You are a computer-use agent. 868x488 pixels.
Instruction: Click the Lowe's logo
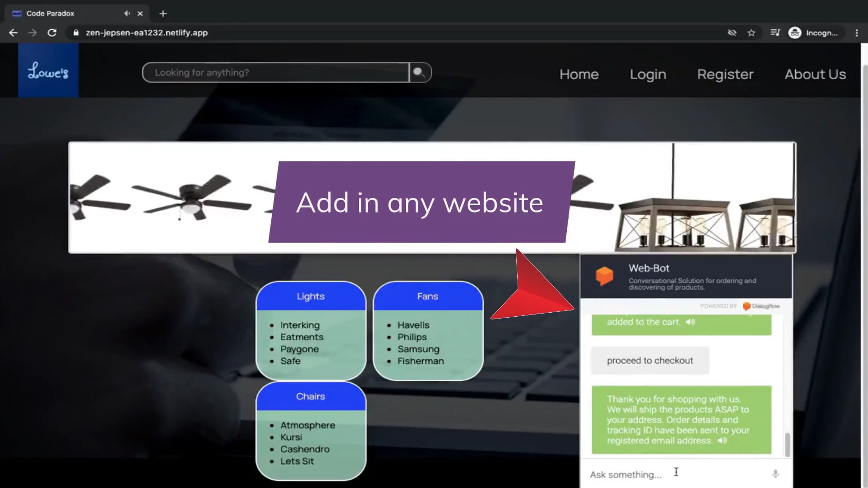(x=48, y=70)
